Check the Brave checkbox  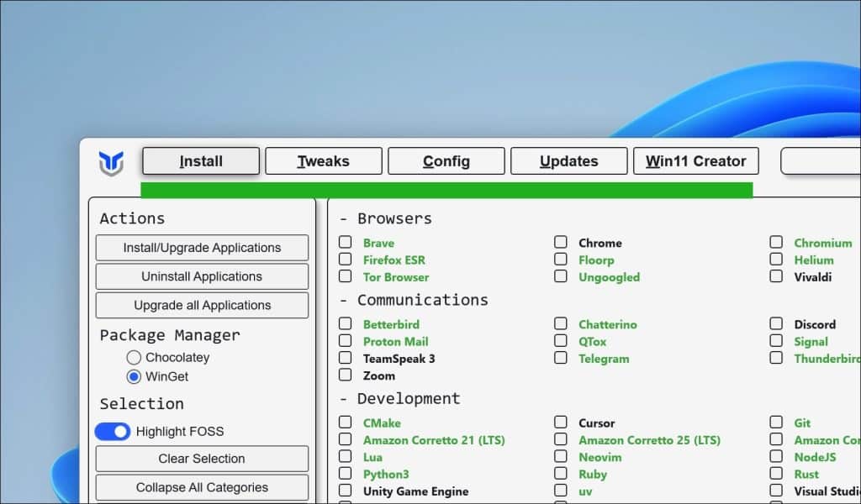[345, 242]
